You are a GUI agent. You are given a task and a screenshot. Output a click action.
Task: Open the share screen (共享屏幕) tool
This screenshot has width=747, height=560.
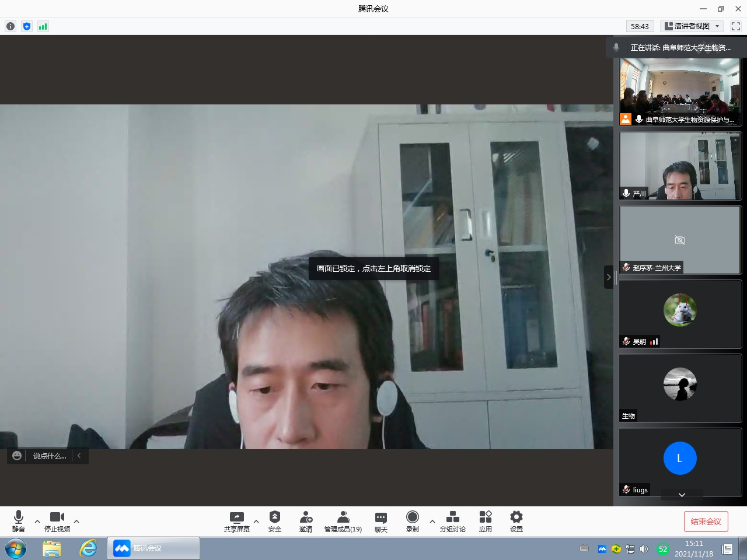point(236,521)
